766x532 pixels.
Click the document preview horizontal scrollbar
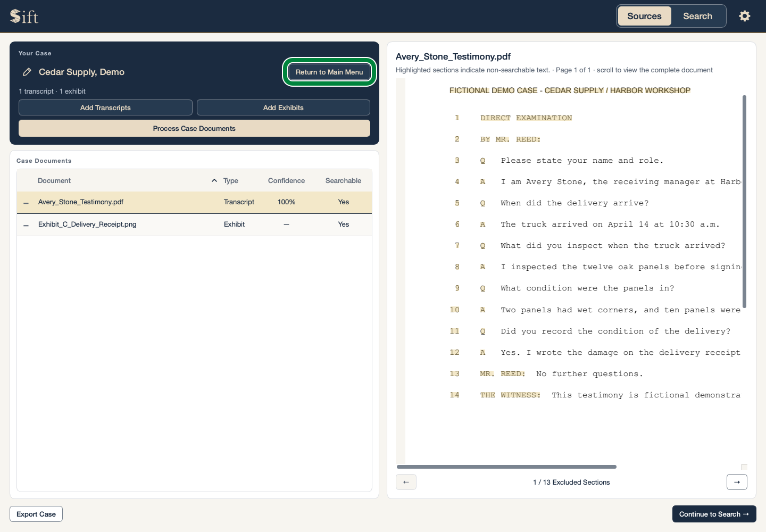click(x=506, y=467)
